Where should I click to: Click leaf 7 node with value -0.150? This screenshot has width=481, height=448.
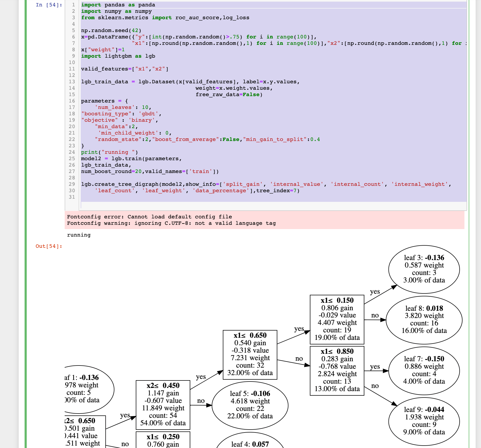click(x=424, y=371)
